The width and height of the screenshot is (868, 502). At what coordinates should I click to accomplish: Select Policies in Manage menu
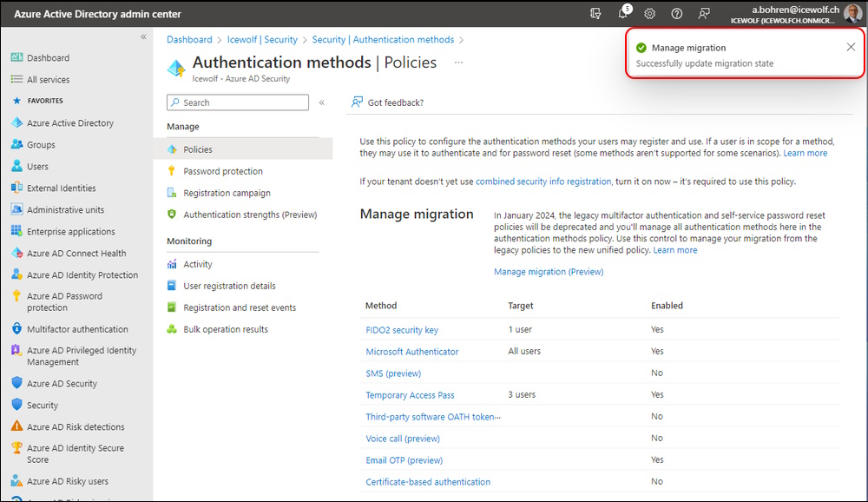coord(243,149)
